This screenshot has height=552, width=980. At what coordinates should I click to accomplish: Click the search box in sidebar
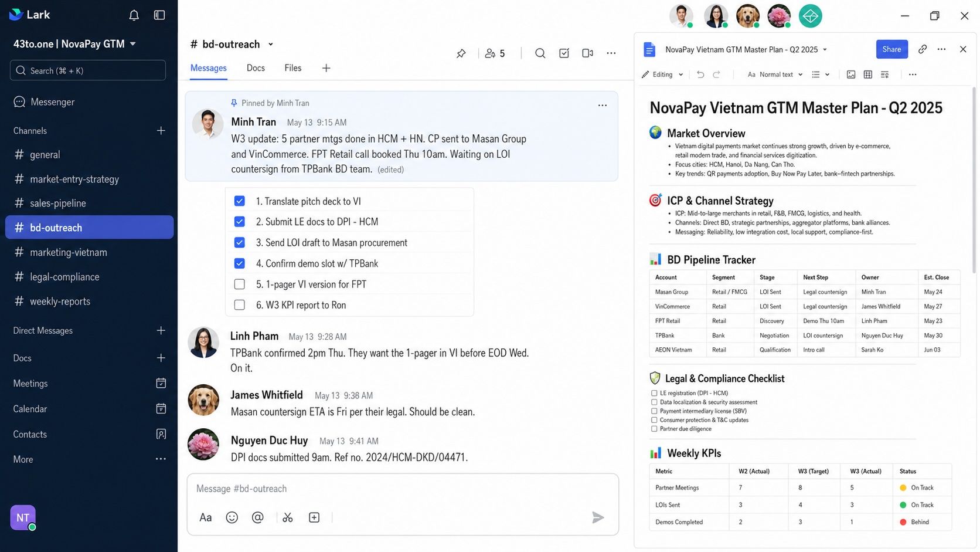pyautogui.click(x=88, y=70)
